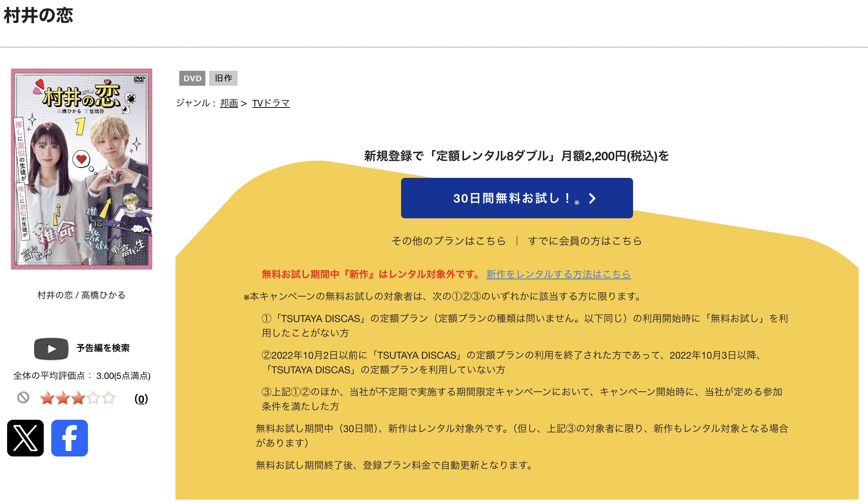Rate the title one star
The image size is (868, 504).
48,398
